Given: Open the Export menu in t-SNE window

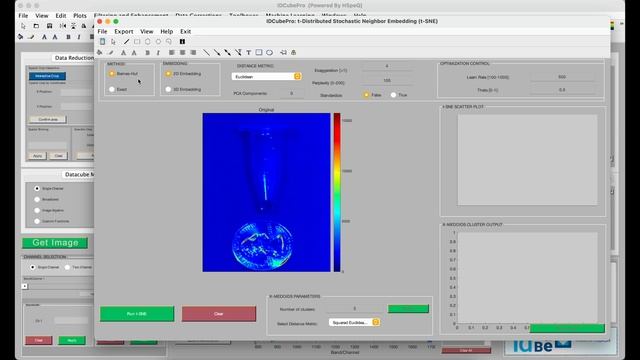Looking at the screenshot, I should tap(124, 31).
